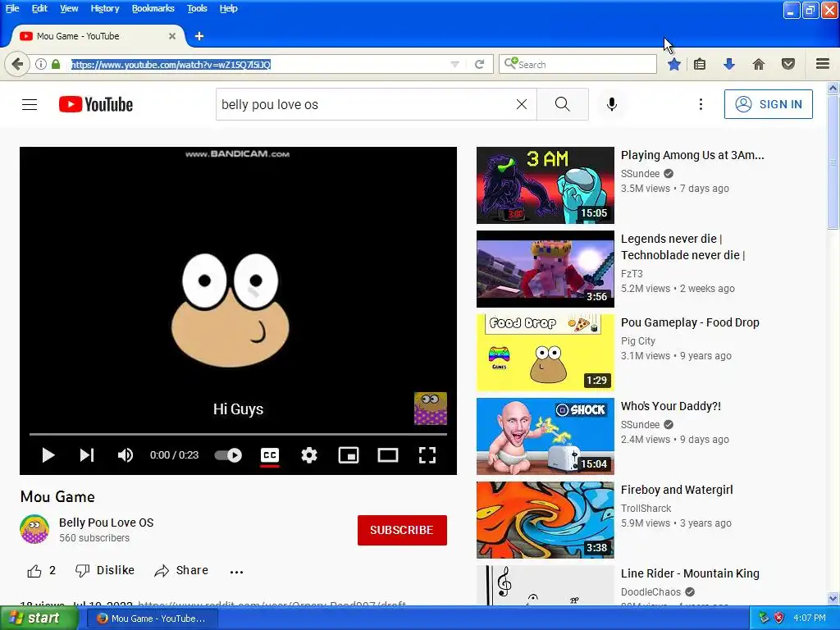Mute the video volume speaker icon
Screen dimensions: 840x630
tap(126, 455)
